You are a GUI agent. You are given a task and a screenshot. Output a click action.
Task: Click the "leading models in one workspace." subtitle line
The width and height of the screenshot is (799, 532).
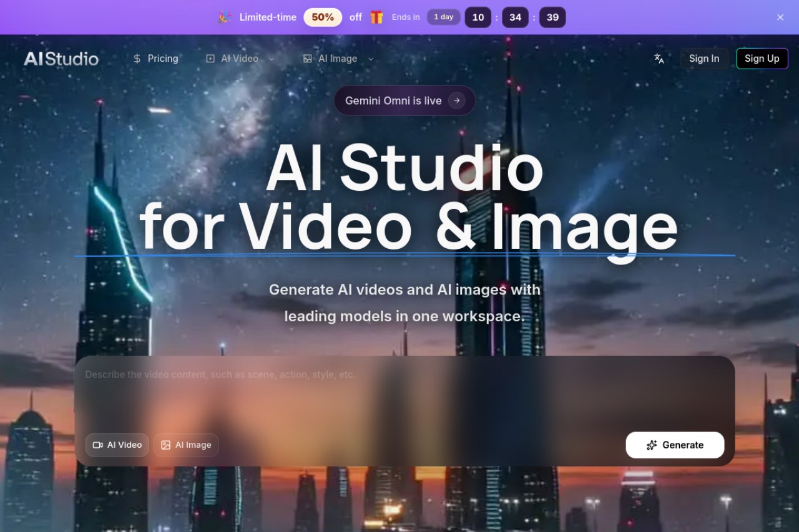(x=404, y=316)
